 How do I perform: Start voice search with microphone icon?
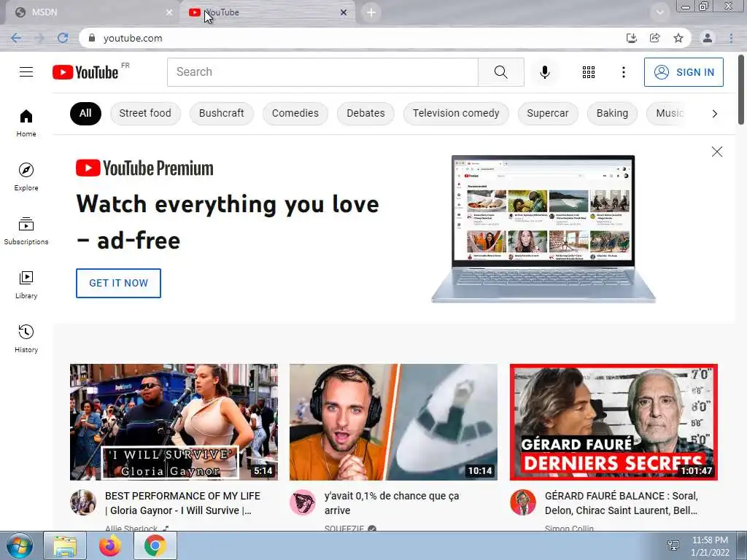point(544,72)
